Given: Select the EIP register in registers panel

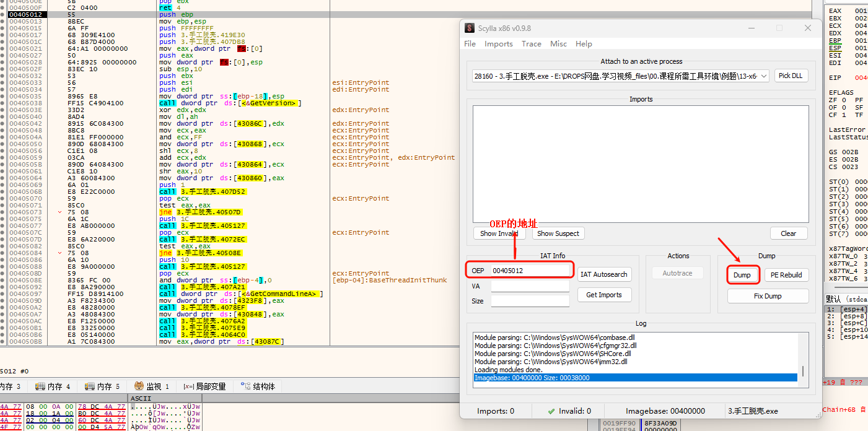Looking at the screenshot, I should tap(835, 77).
